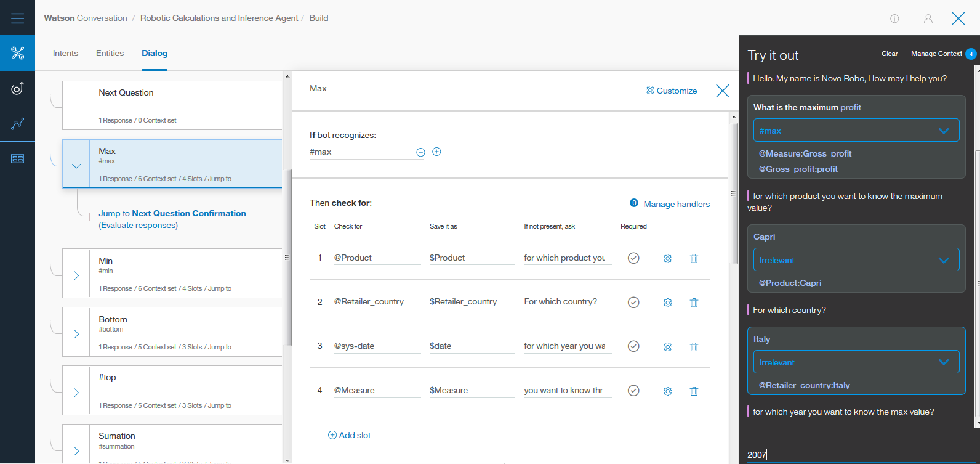This screenshot has height=464, width=980.
Task: Open Irrelevant dropdown under Capri
Action: pos(856,259)
